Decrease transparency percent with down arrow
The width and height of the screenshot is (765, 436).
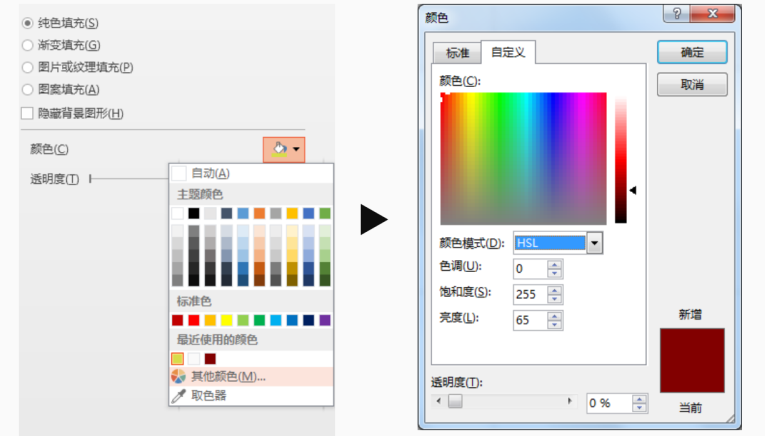pos(640,408)
